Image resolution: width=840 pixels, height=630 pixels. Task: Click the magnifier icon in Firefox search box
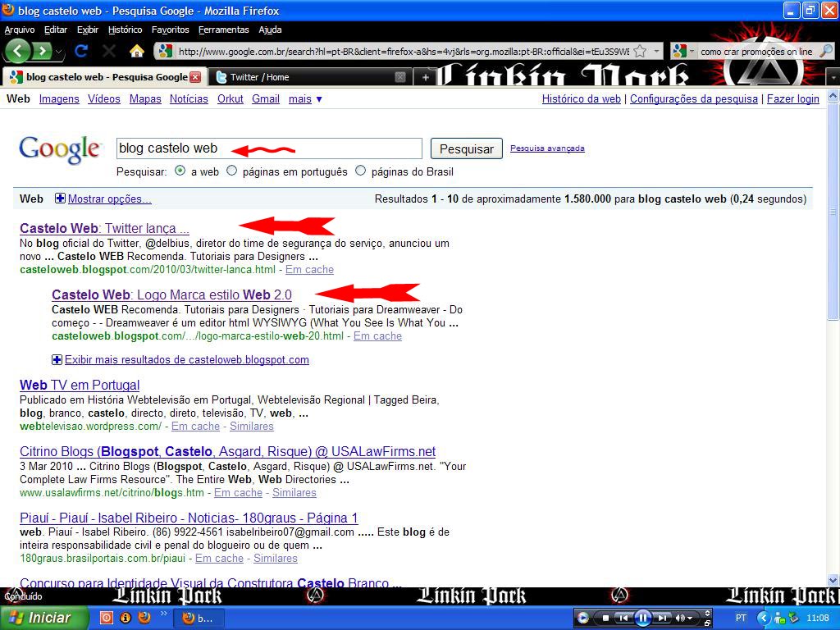coord(826,52)
